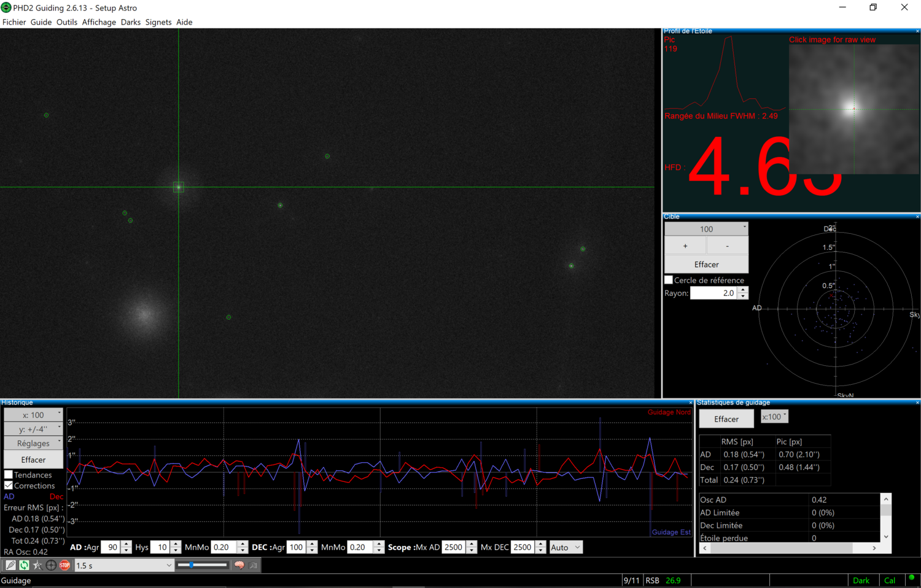The image size is (921, 588).
Task: Begin guiding with the crosshair target icon
Action: tap(51, 565)
